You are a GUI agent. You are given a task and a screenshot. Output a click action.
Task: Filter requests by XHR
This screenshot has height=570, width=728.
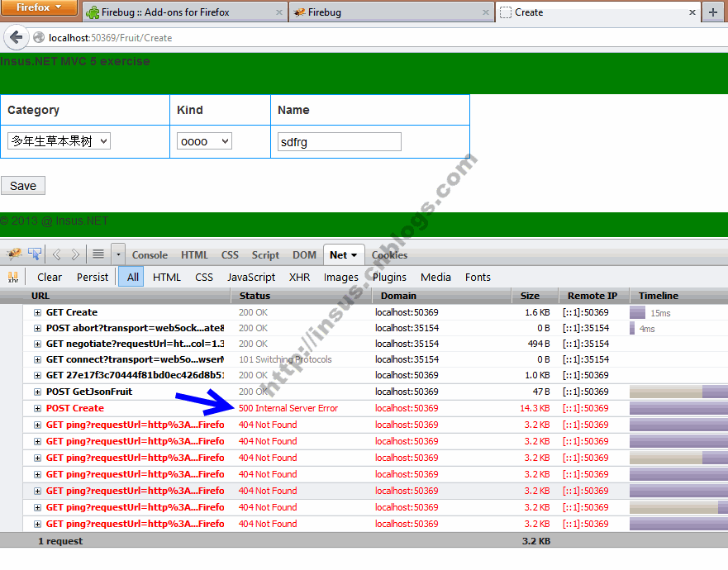pos(299,277)
